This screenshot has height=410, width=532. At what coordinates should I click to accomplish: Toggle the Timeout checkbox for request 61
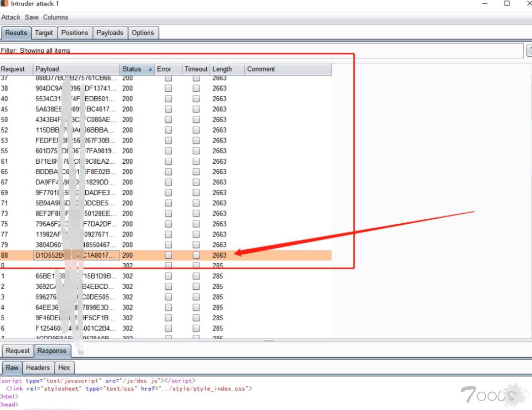coord(196,161)
